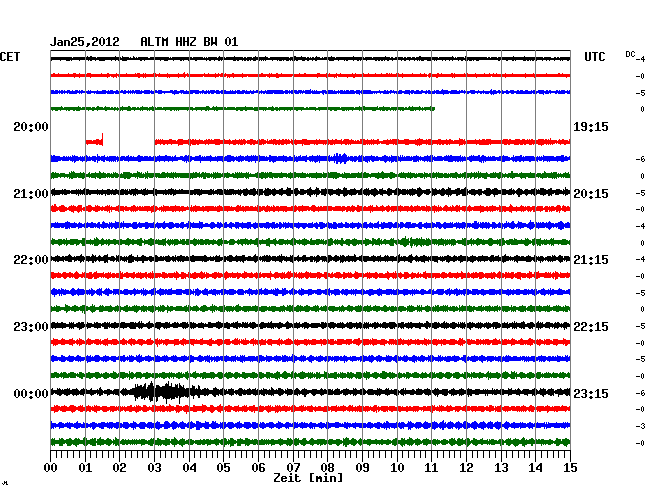650x494 pixels.
Task: Click the 20:15 UTC time label
Action: point(591,194)
